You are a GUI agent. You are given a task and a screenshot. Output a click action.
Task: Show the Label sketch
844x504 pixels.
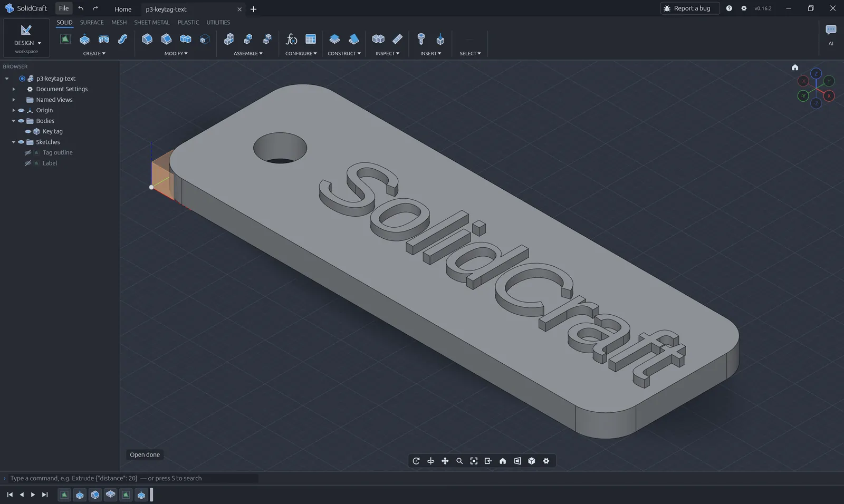28,163
